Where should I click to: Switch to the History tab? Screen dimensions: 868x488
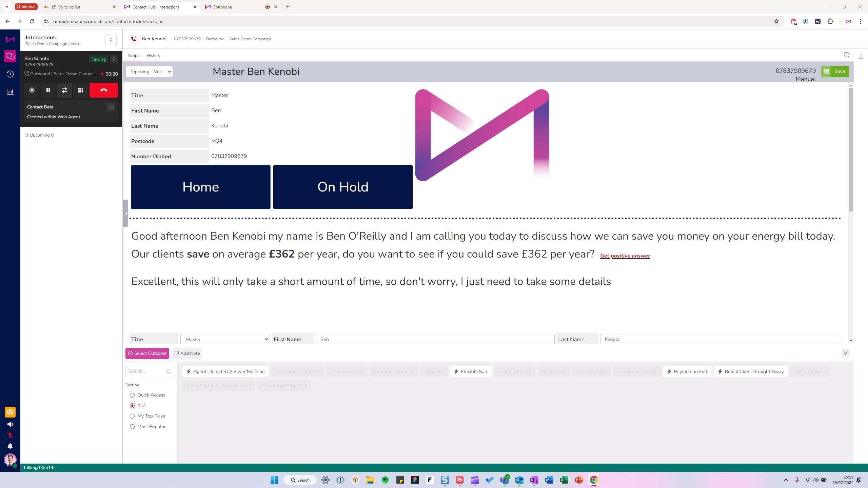(x=153, y=56)
